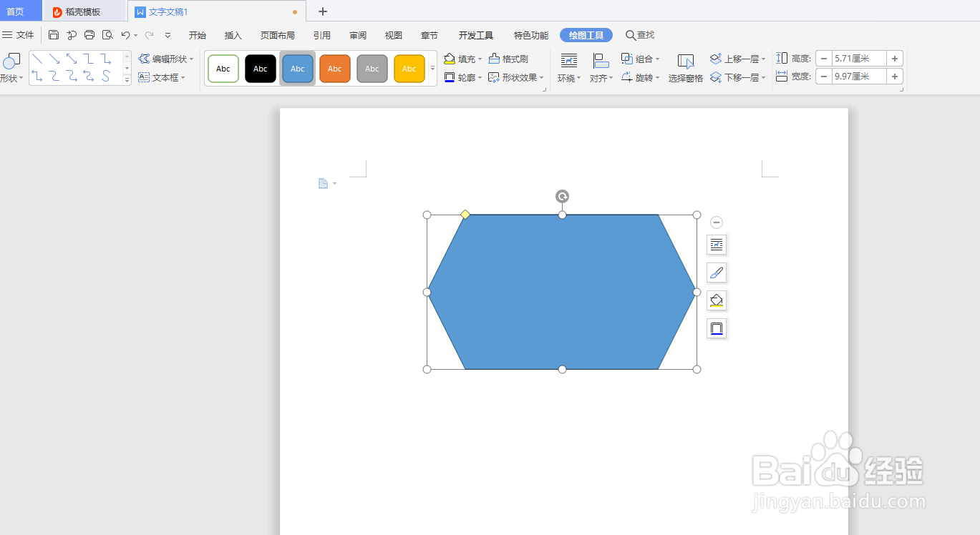The image size is (980, 535).
Task: Apply the orange Abc shape style
Action: [335, 69]
